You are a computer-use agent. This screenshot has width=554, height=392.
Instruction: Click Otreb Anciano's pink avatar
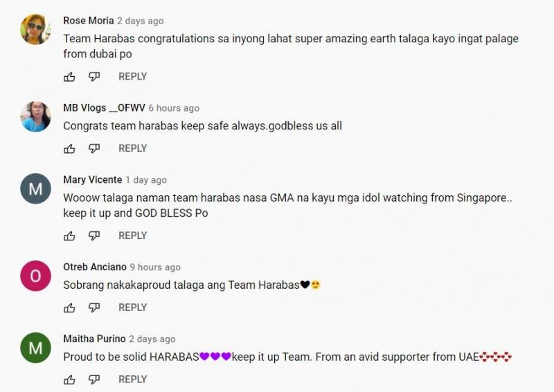(35, 276)
